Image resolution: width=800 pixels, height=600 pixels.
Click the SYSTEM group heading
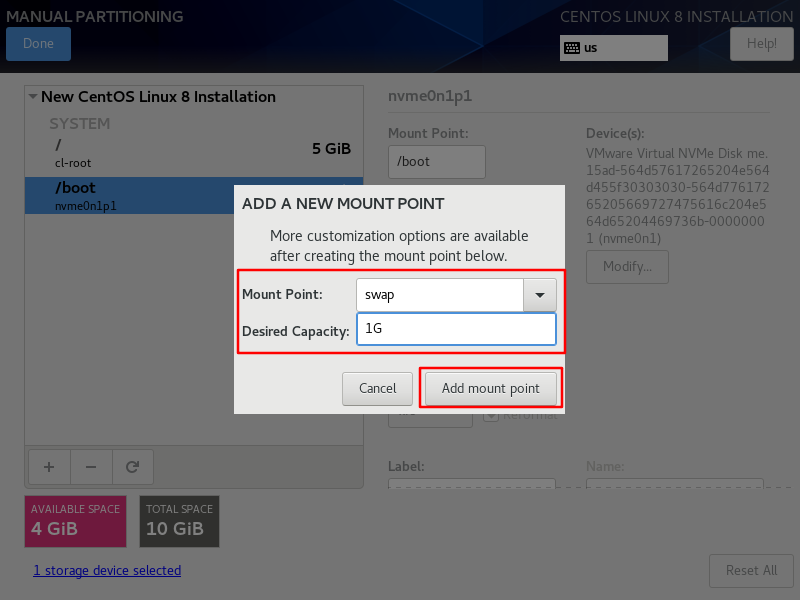click(80, 123)
